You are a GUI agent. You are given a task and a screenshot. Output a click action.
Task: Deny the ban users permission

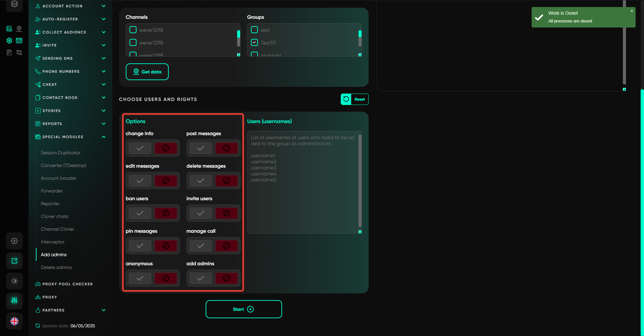coord(166,213)
